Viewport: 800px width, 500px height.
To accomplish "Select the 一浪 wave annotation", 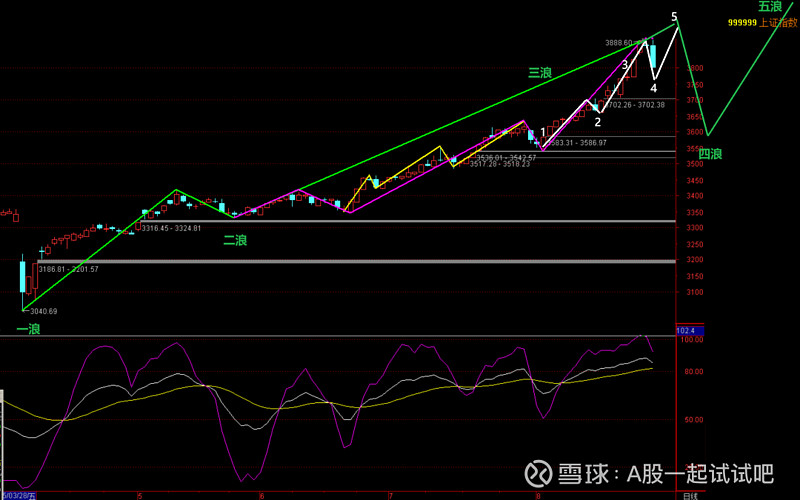I will (x=28, y=329).
